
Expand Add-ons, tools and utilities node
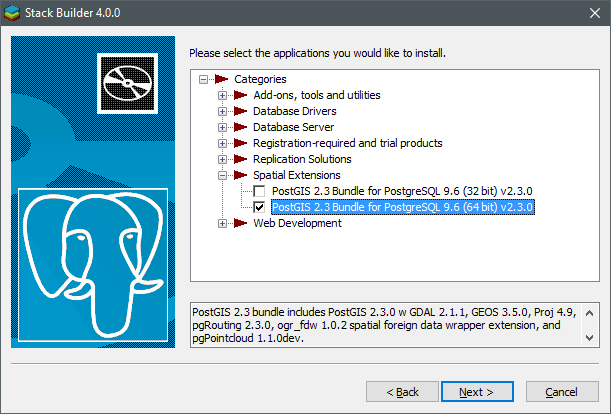(222, 96)
